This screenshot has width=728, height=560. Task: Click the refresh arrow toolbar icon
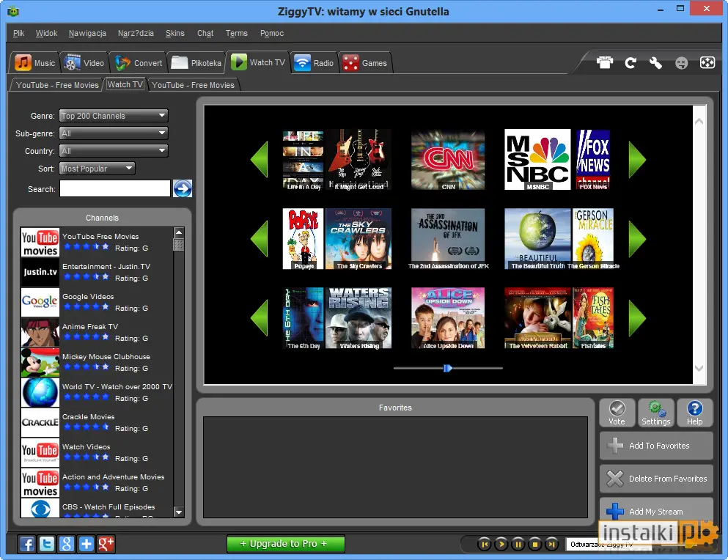(630, 63)
